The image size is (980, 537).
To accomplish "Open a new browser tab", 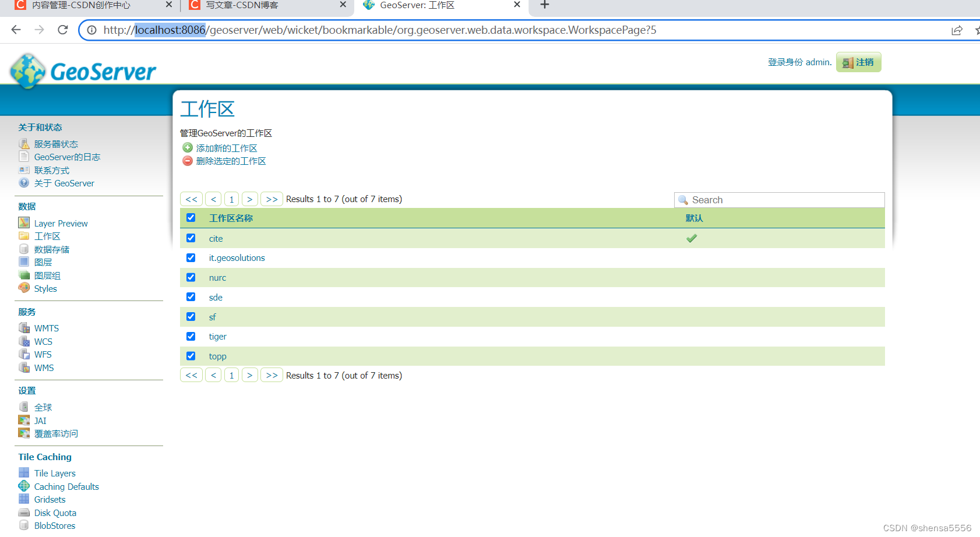I will click(545, 5).
